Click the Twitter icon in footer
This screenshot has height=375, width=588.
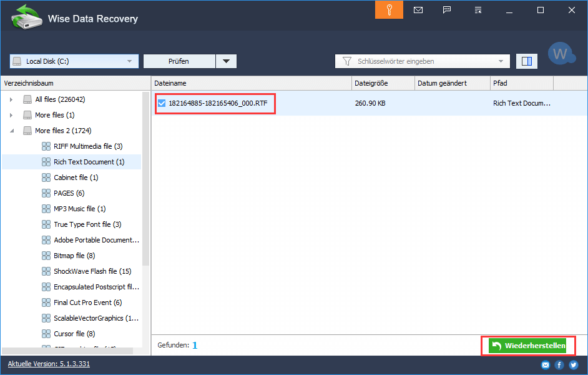click(573, 365)
